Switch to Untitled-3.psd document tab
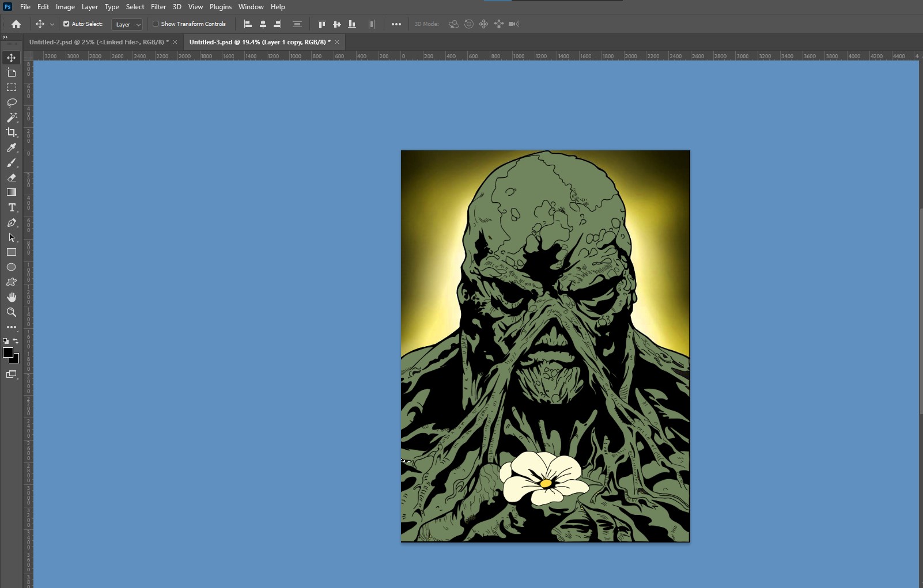 pyautogui.click(x=260, y=42)
